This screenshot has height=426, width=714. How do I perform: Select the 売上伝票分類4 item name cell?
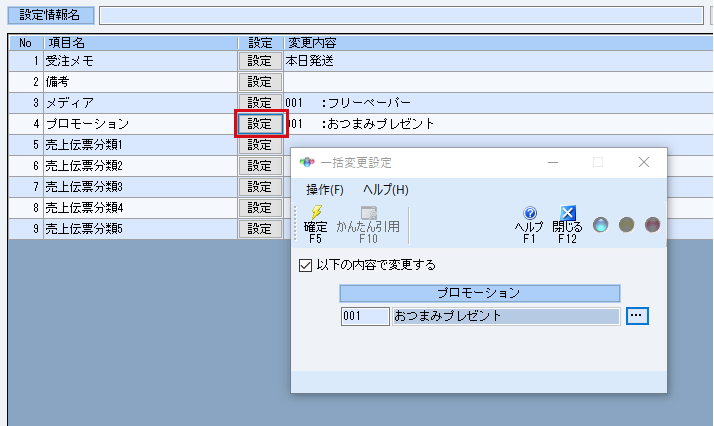pos(140,208)
